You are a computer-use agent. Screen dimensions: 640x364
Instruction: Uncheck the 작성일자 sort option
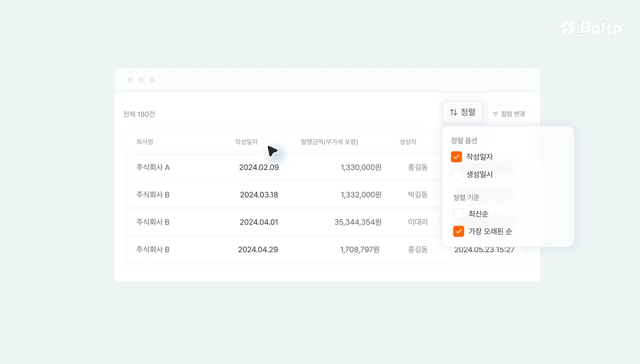click(457, 157)
